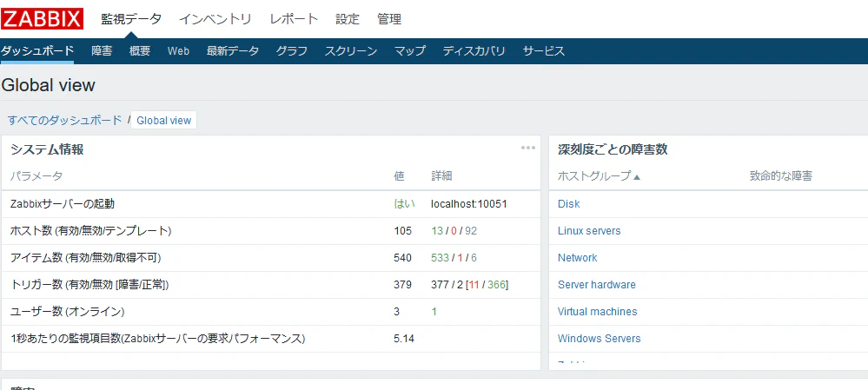The image size is (868, 390).
Task: Open the ディスカバリ submenu tab
Action: [x=474, y=51]
